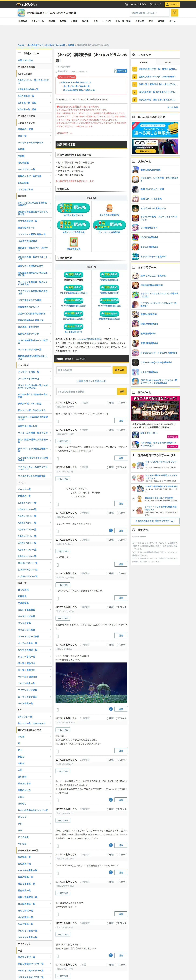Click the comment count bubble 1277915
Viewport: 196px width, 980px height.
[121, 71]
